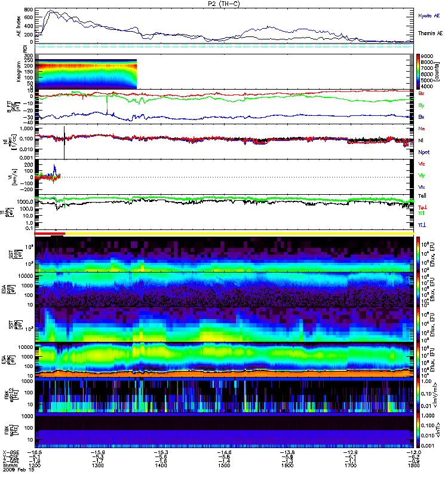Click the green By legend label
This screenshot has height=478, width=448.
pos(421,105)
